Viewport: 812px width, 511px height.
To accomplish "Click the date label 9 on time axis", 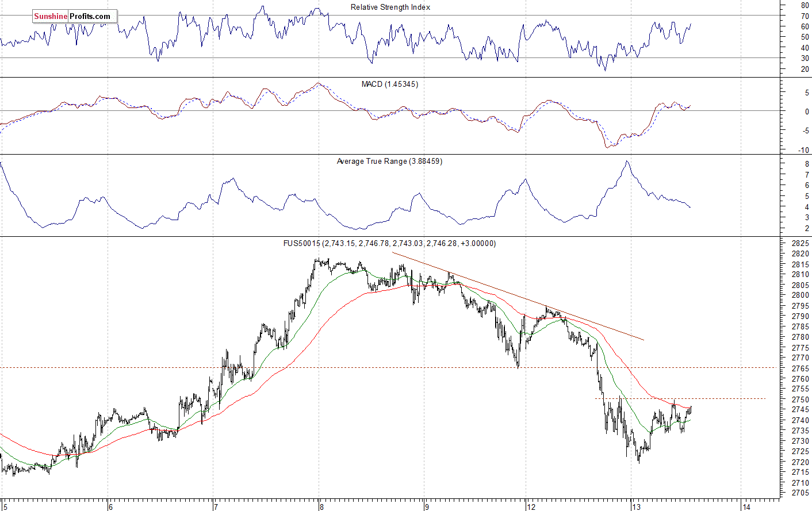I will (x=427, y=507).
